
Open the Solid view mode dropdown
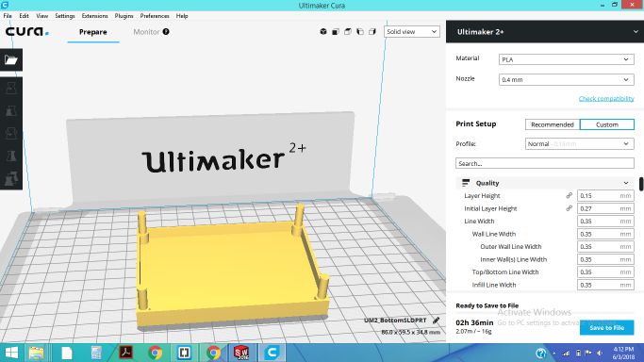411,32
